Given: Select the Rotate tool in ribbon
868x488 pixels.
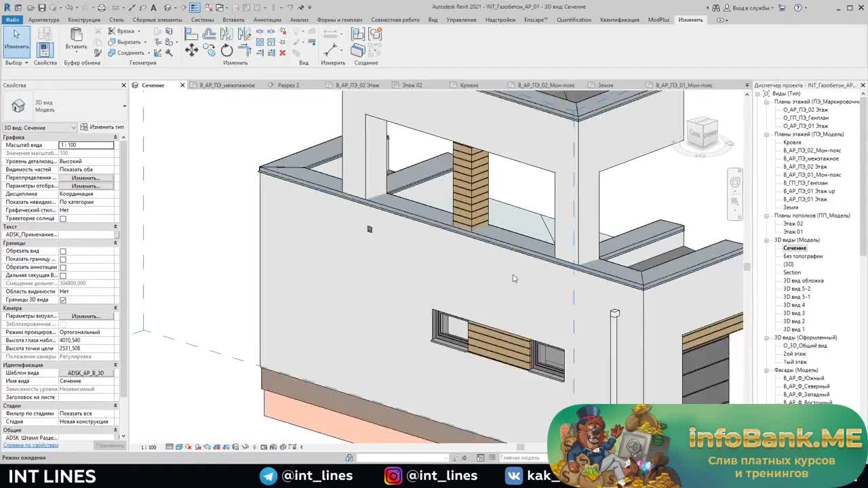Looking at the screenshot, I should pyautogui.click(x=227, y=50).
